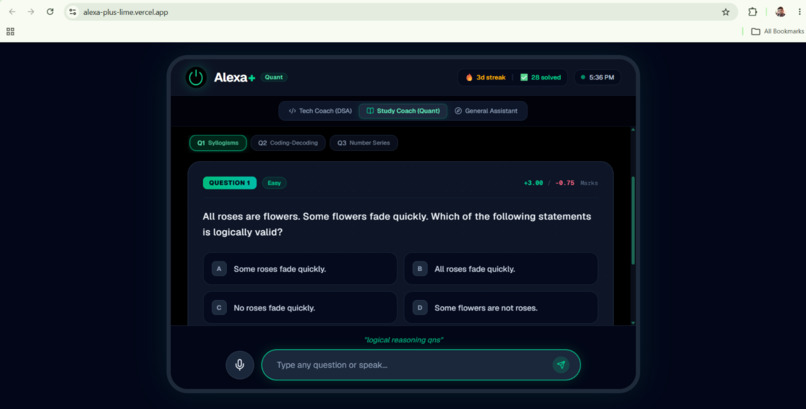Click the question panel vertical scrollbar

[633, 221]
